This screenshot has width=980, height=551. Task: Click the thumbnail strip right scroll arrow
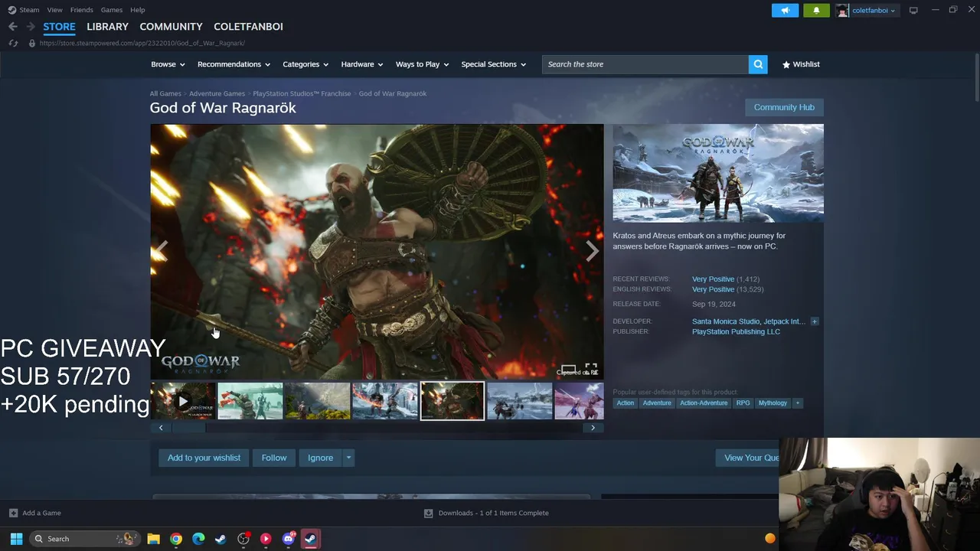(x=593, y=428)
